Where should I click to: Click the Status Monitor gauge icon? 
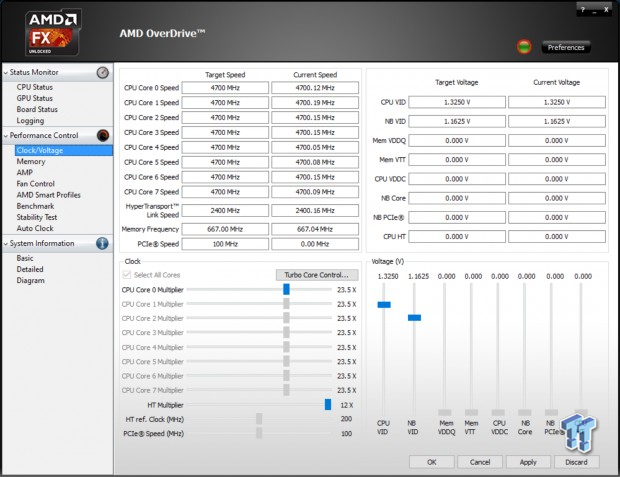pos(102,72)
